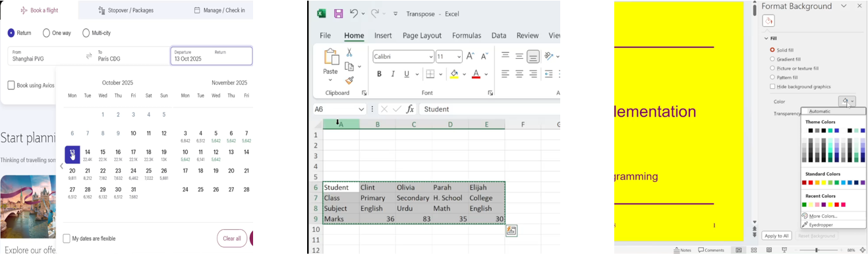This screenshot has width=868, height=255.
Task: Open Notes in PowerPoint status bar
Action: point(682,250)
